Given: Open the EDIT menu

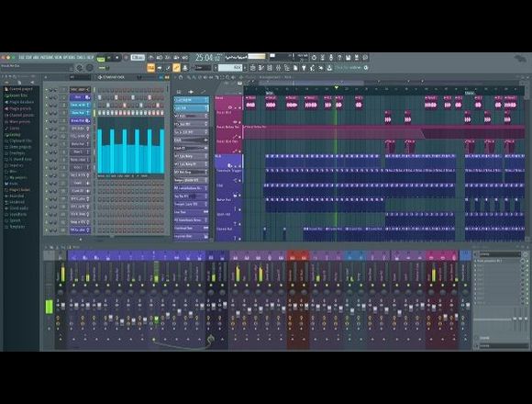Looking at the screenshot, I should (x=28, y=57).
